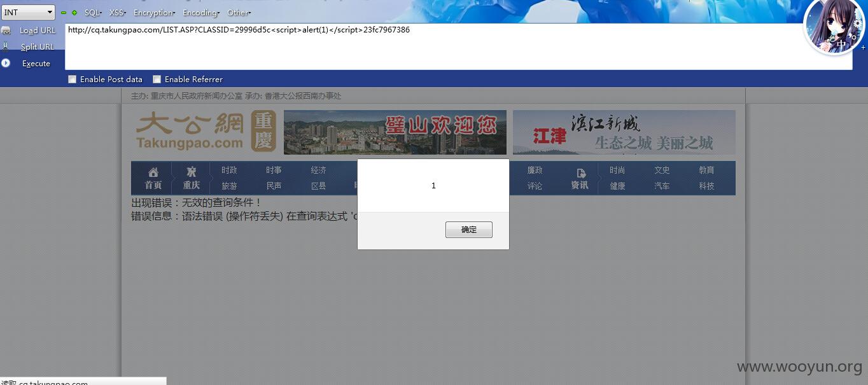Click the Split URL label
Viewport: 868px width, 385px height.
click(x=37, y=47)
